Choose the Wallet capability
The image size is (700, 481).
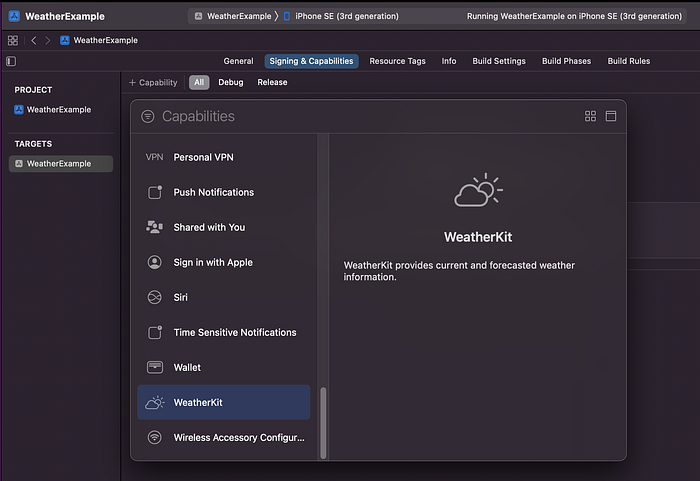[223, 368]
